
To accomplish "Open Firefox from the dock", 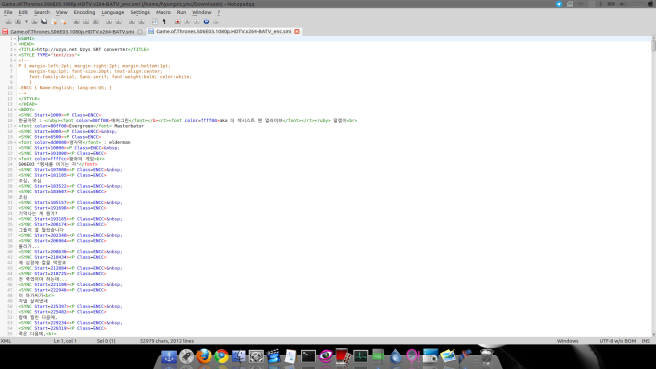I will pos(204,356).
